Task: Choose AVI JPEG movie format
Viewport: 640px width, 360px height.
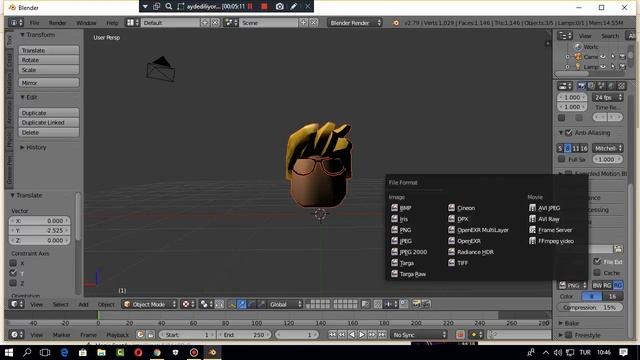Action: click(x=544, y=208)
